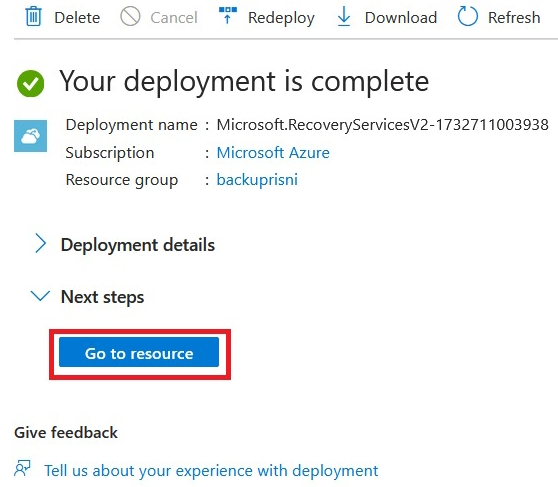Click the Download arrow icon

tap(344, 16)
